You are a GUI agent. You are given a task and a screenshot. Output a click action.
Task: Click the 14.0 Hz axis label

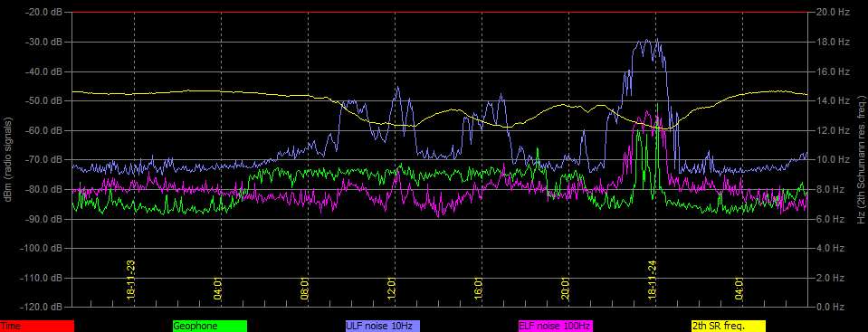pyautogui.click(x=833, y=100)
